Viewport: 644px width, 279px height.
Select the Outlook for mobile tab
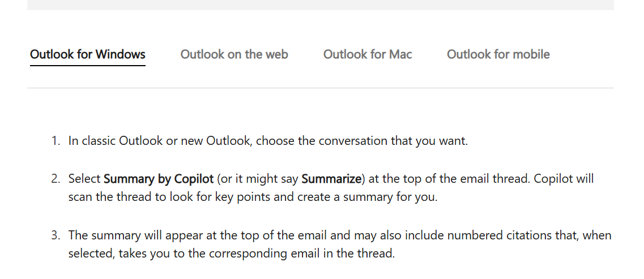pyautogui.click(x=498, y=54)
